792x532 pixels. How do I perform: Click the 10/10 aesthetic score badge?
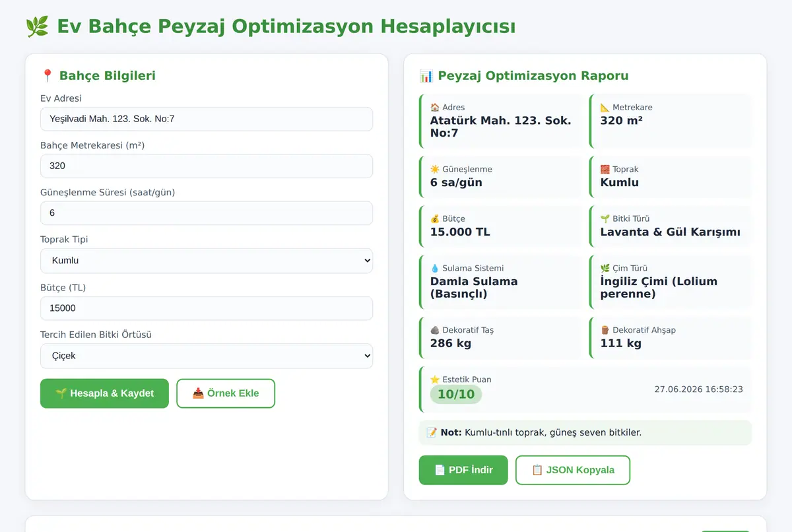(456, 395)
